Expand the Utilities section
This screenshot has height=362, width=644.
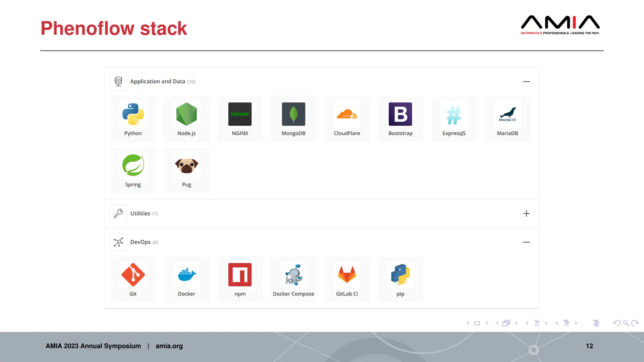(526, 214)
